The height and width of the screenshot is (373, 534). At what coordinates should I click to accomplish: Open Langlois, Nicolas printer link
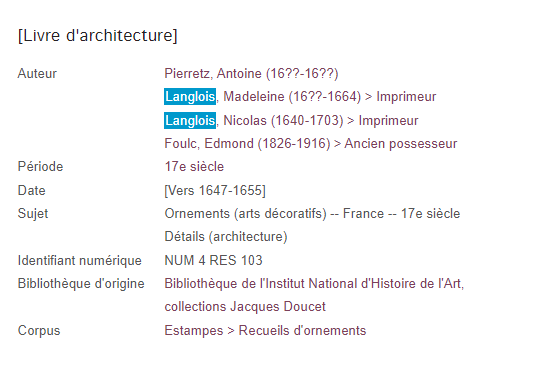coord(291,121)
